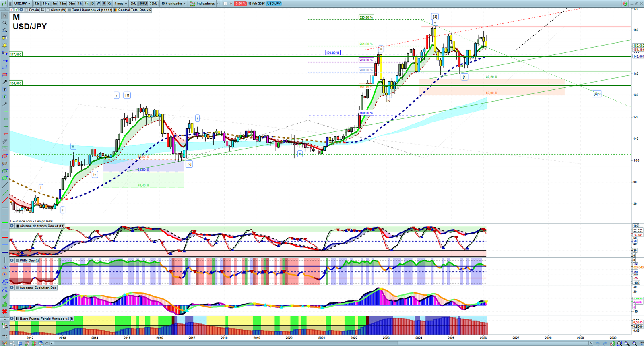Image resolution: width=644 pixels, height=346 pixels.
Task: Open the USDJPY symbol dropdown
Action: 23,4
